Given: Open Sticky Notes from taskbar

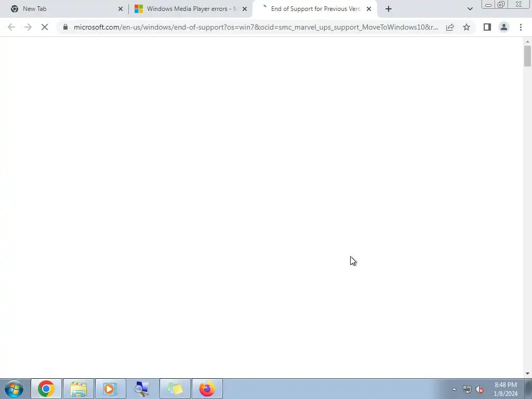Looking at the screenshot, I should 175,389.
